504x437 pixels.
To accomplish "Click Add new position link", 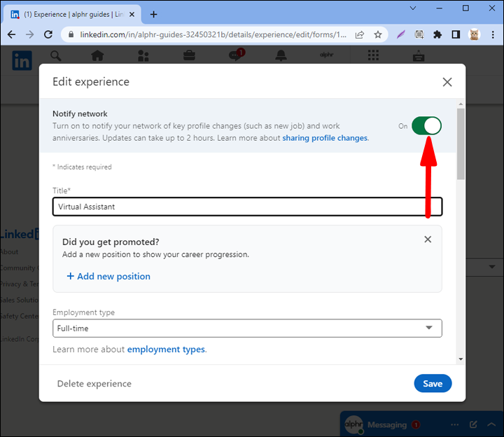I will 108,277.
